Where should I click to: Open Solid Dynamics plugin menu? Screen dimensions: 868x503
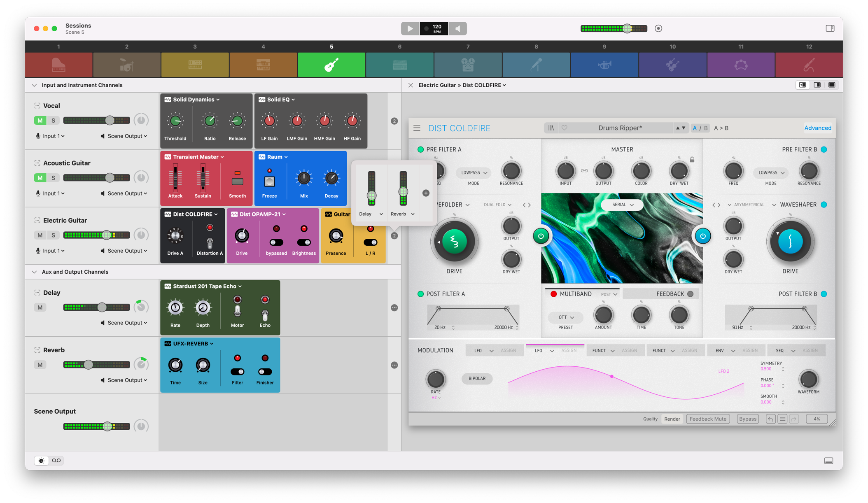coord(196,100)
